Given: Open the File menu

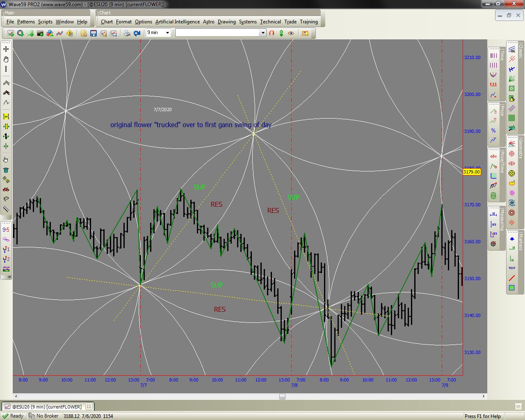Looking at the screenshot, I should [10, 22].
